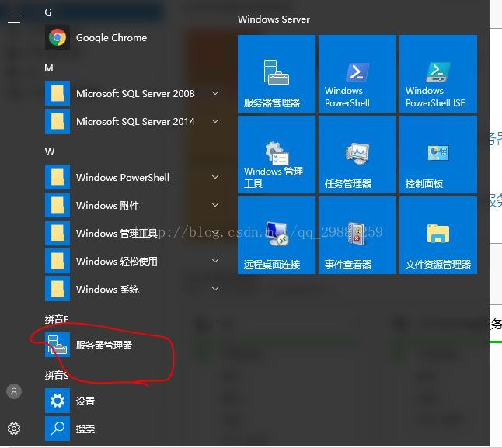Open the Windows PowerShell ISE tile
This screenshot has height=448, width=502.
[438, 74]
